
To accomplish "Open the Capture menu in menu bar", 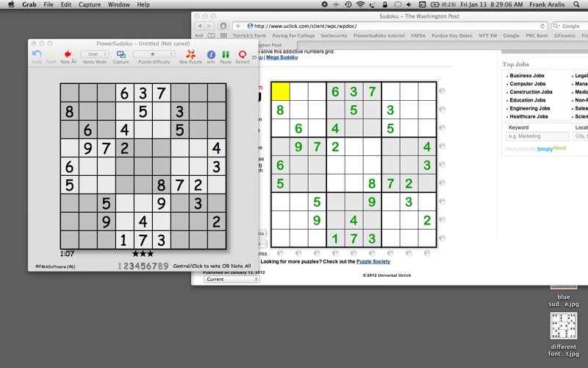I will 90,4.
